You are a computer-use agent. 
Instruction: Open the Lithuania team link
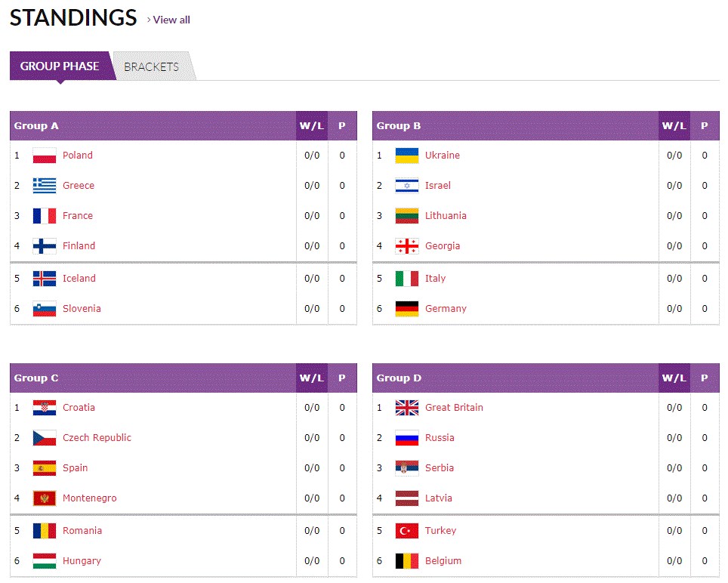[446, 216]
